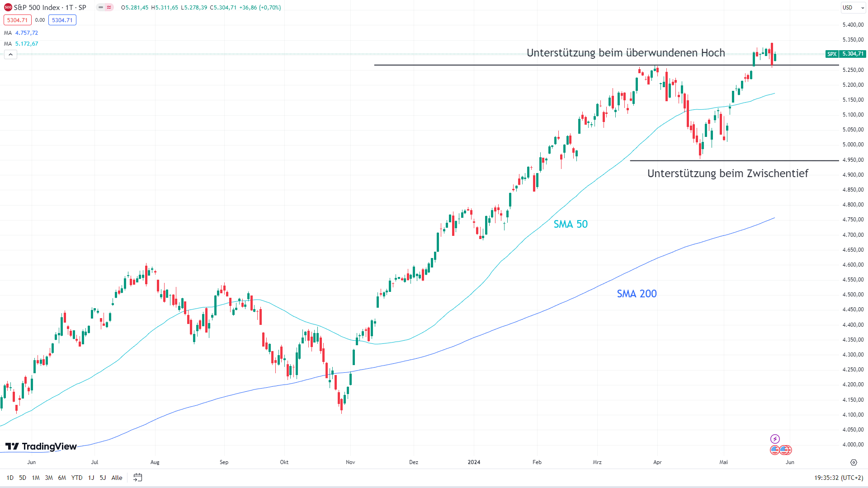Open the go-to-date calendar icon
This screenshot has width=868, height=488.
pyautogui.click(x=138, y=477)
